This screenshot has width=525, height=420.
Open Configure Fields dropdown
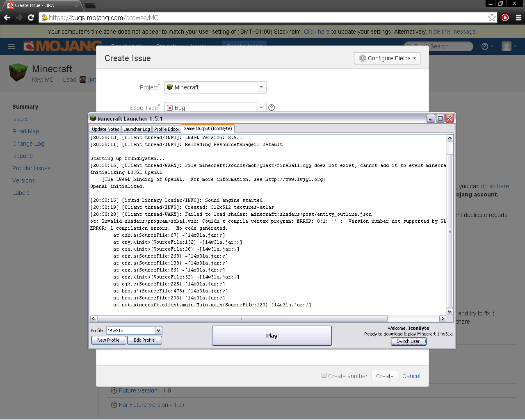point(387,58)
